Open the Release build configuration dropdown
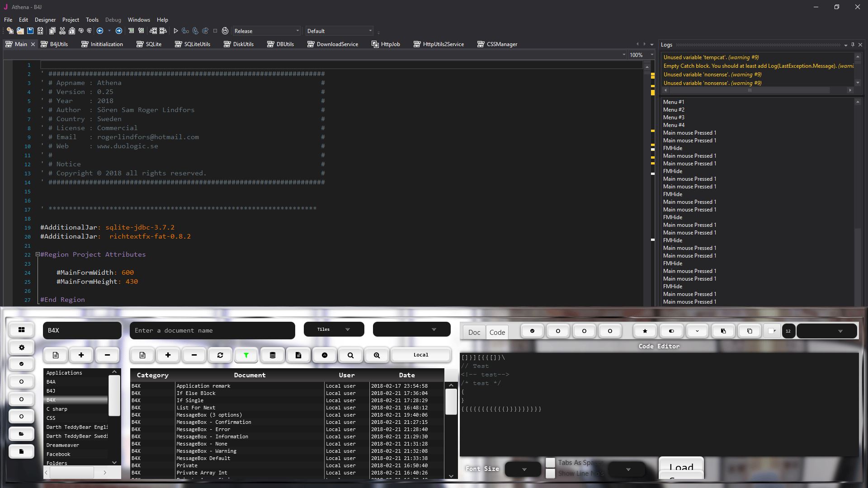Screen dimensions: 868x488 point(266,31)
